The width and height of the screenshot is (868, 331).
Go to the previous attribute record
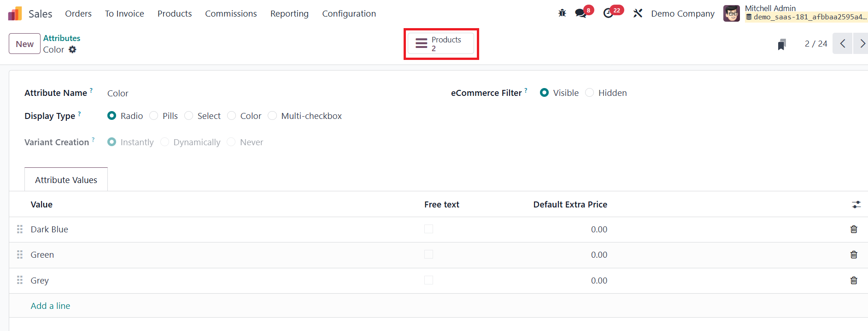(843, 44)
